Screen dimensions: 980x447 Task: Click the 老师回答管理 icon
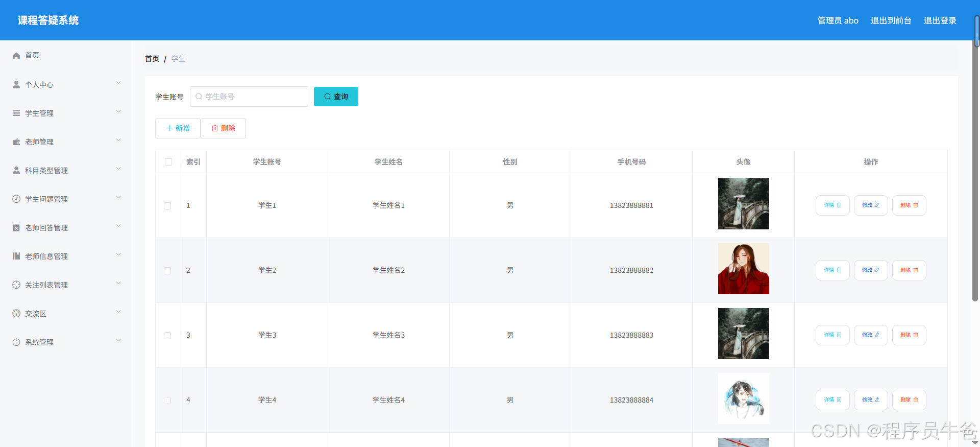[16, 227]
